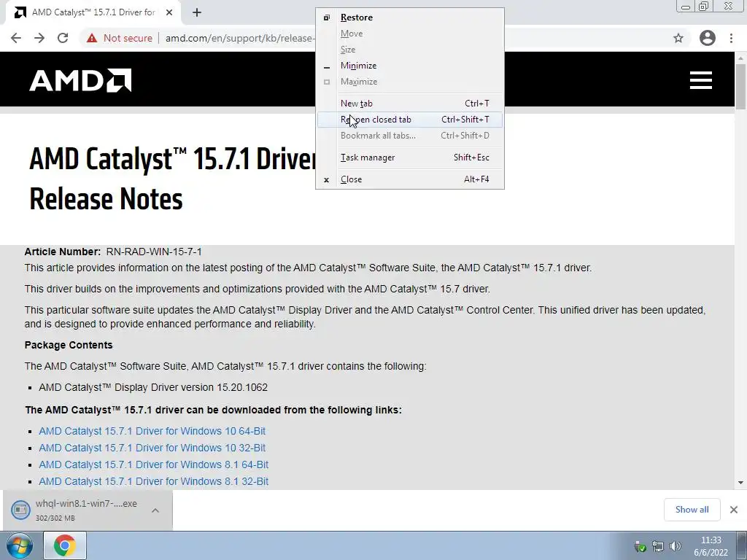Open the Windows Start button
Screen dimensions: 747x560
pos(20,545)
